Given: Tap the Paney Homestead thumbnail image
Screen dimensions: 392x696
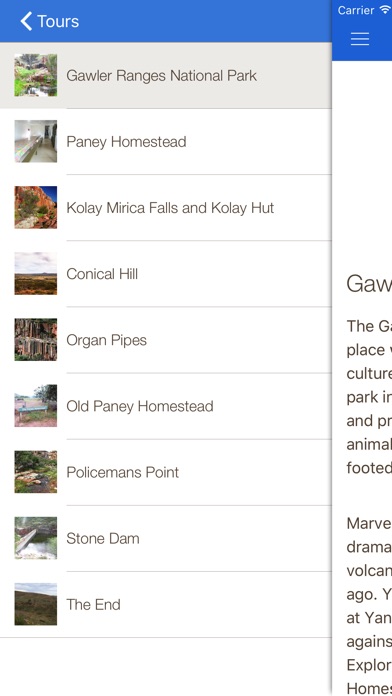Looking at the screenshot, I should pos(36,142).
